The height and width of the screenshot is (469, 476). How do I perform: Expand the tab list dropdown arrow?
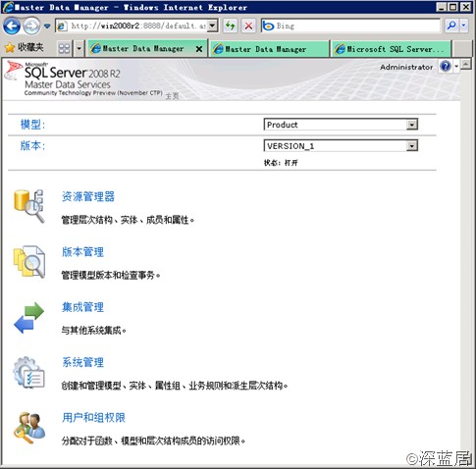click(x=79, y=49)
